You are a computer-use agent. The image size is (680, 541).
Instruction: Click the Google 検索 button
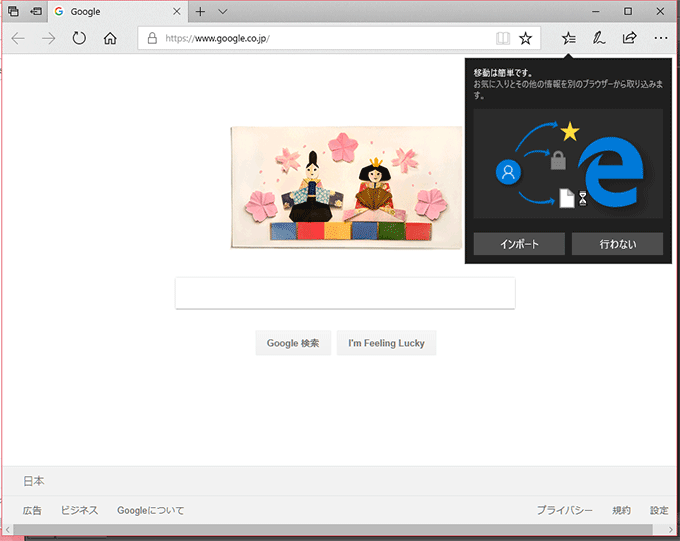pos(293,343)
